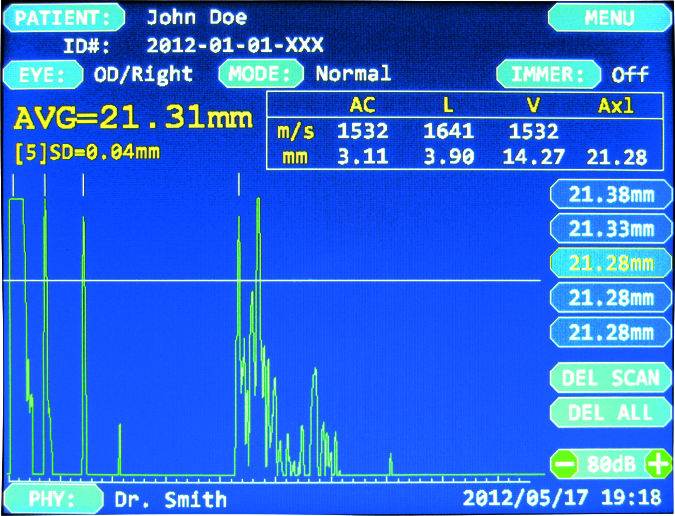Tap the MODE selector button
The width and height of the screenshot is (675, 516).
click(x=261, y=74)
